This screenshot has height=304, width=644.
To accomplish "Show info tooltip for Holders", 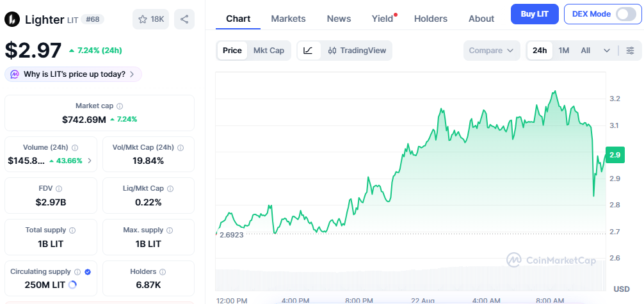I will pos(163,271).
